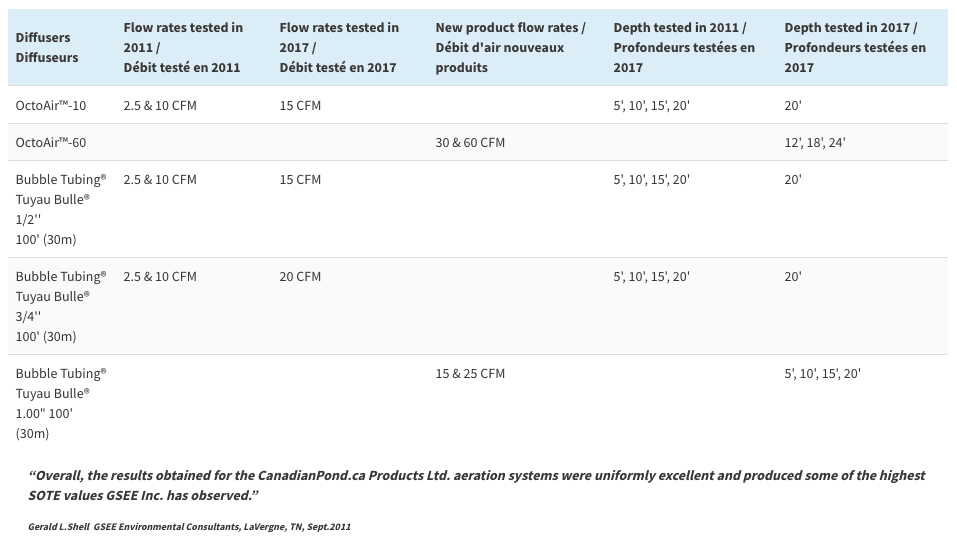Select the "Flow rates tested in 2011" header
The height and width of the screenshot is (541, 957).
(183, 47)
